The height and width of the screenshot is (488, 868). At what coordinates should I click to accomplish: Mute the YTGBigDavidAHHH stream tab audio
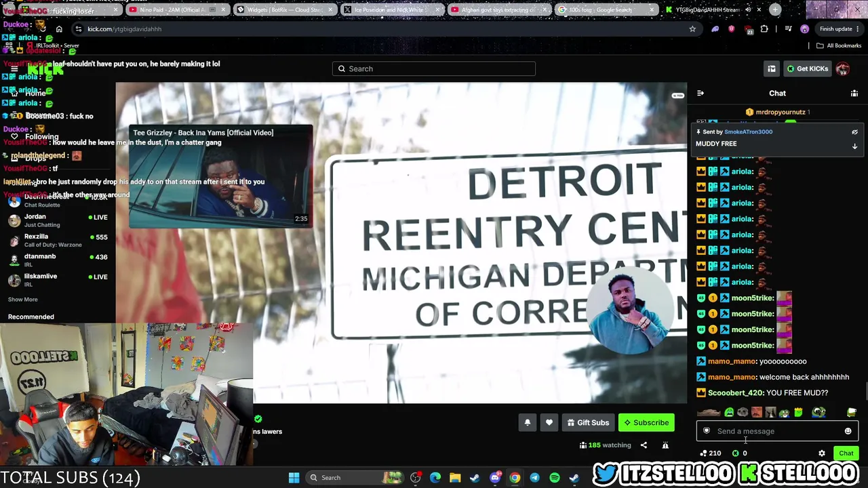(748, 9)
